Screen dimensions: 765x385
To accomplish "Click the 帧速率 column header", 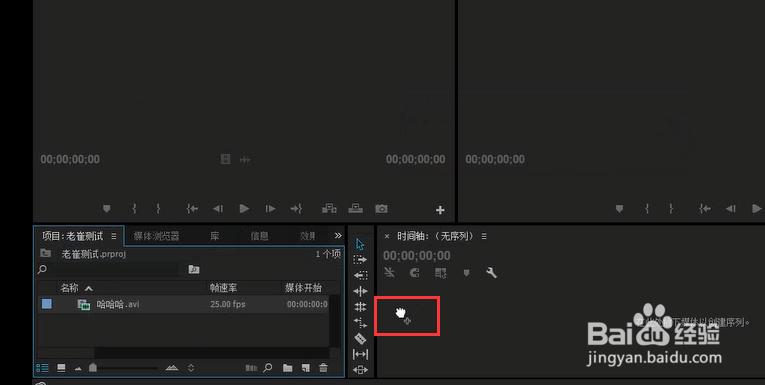I will (223, 288).
